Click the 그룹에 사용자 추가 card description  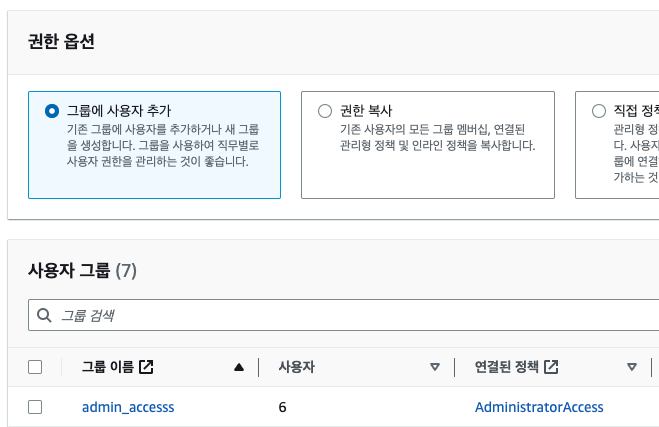click(163, 145)
